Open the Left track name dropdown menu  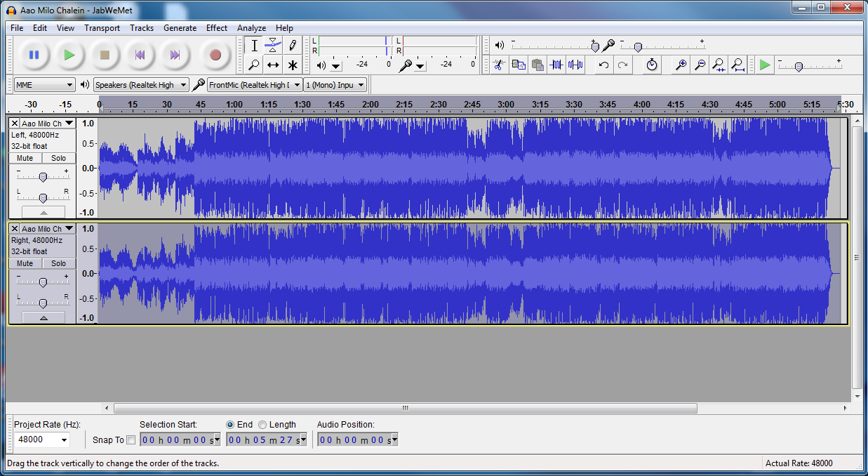click(47, 123)
